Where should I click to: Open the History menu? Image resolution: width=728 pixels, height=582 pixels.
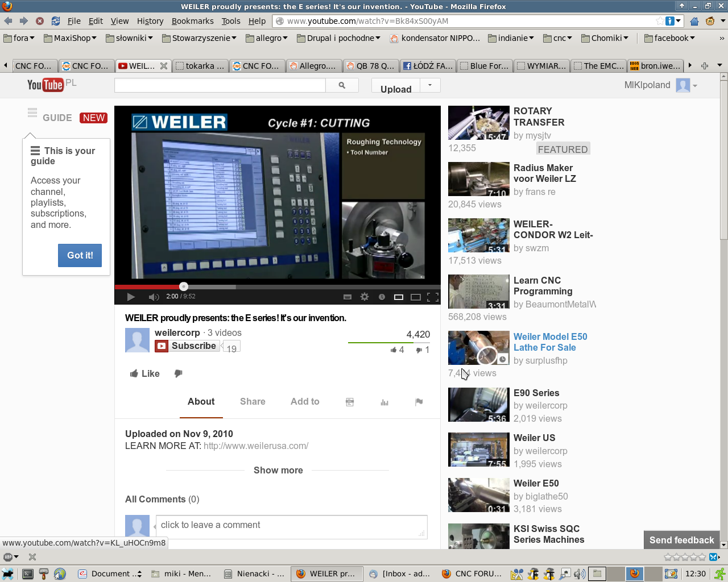coord(150,21)
